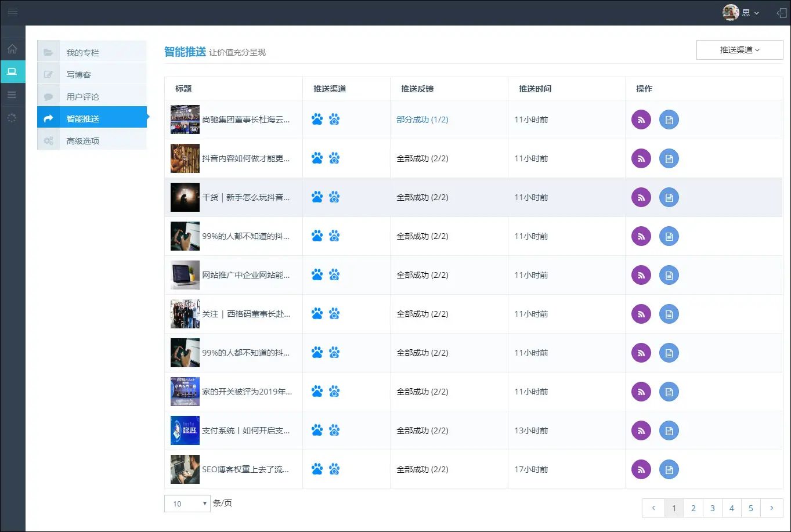Click the logout icon at top-right
The image size is (791, 532).
(x=781, y=13)
